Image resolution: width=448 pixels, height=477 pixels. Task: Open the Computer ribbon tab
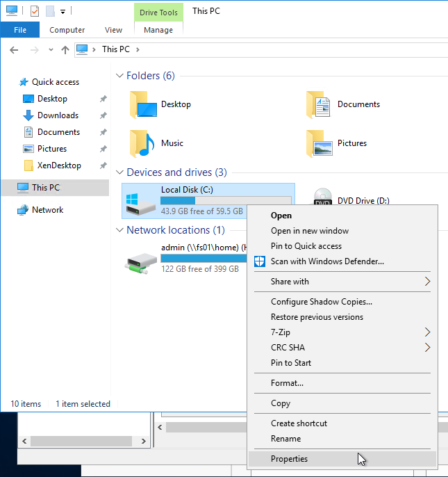click(x=67, y=30)
